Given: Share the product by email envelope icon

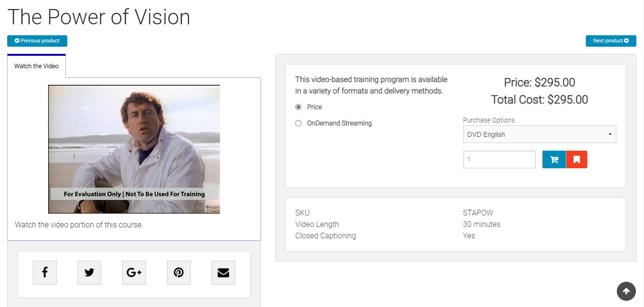Looking at the screenshot, I should (x=223, y=273).
